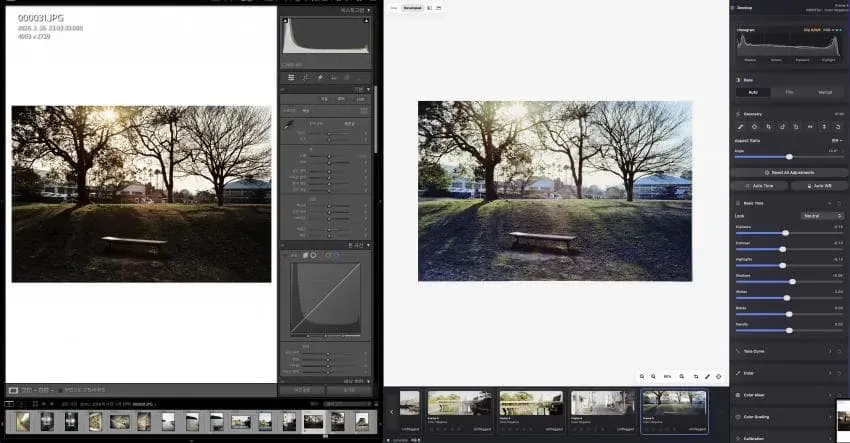The image size is (850, 443).
Task: Open the Look dropdown showing Neutral
Action: tap(822, 216)
